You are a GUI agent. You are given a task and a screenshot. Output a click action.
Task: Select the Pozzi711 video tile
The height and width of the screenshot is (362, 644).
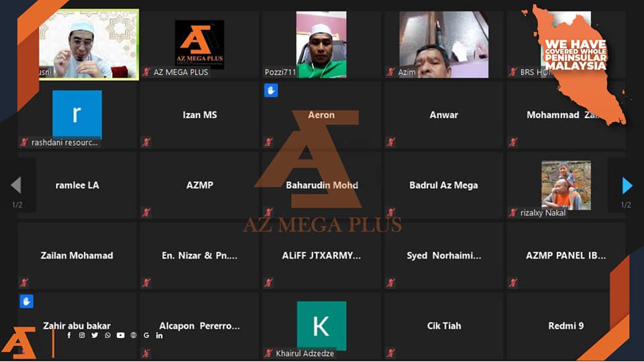tap(321, 44)
